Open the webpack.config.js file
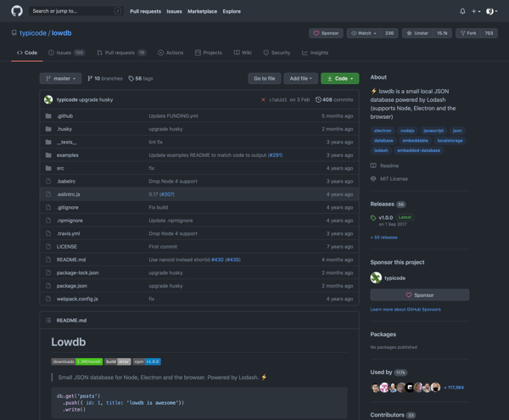This screenshot has width=509, height=420. pos(77,299)
